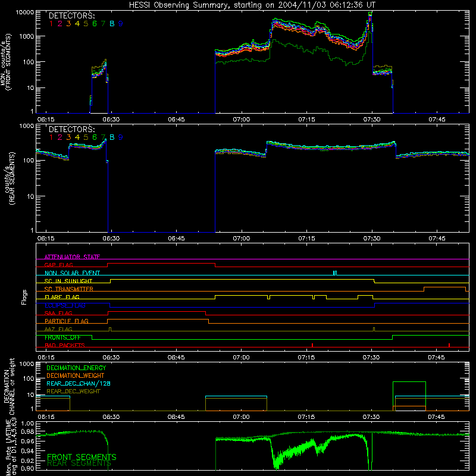Click the 10000 tick label on front segments axis

pyautogui.click(x=25, y=12)
